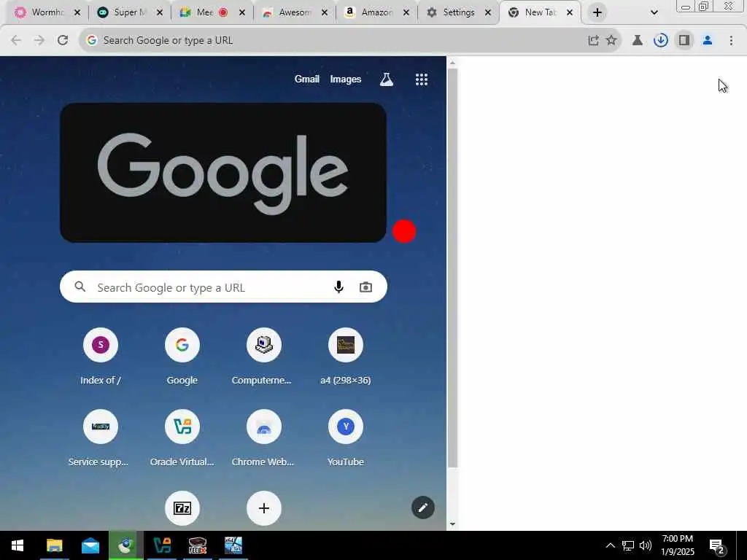The width and height of the screenshot is (747, 560).
Task: Search by image with camera icon
Action: [x=366, y=287]
